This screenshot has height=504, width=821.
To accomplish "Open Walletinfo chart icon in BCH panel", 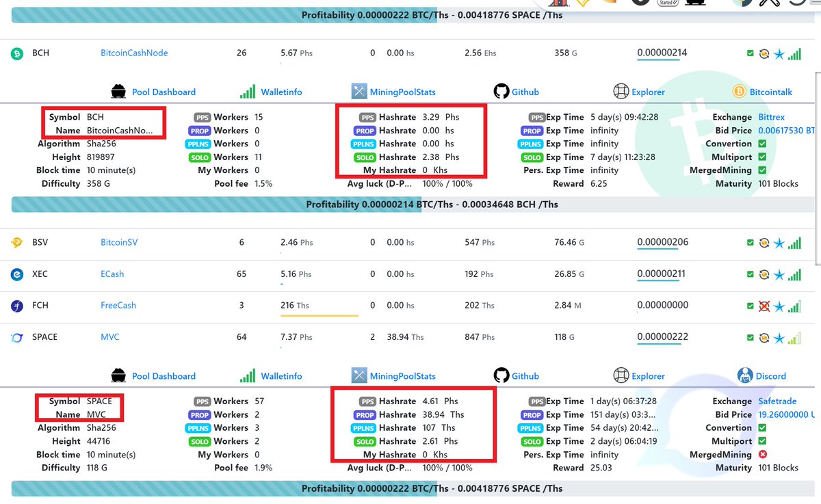I will click(248, 92).
